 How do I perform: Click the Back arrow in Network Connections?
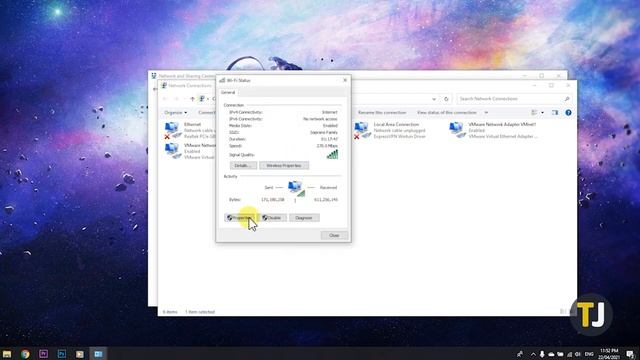165,99
